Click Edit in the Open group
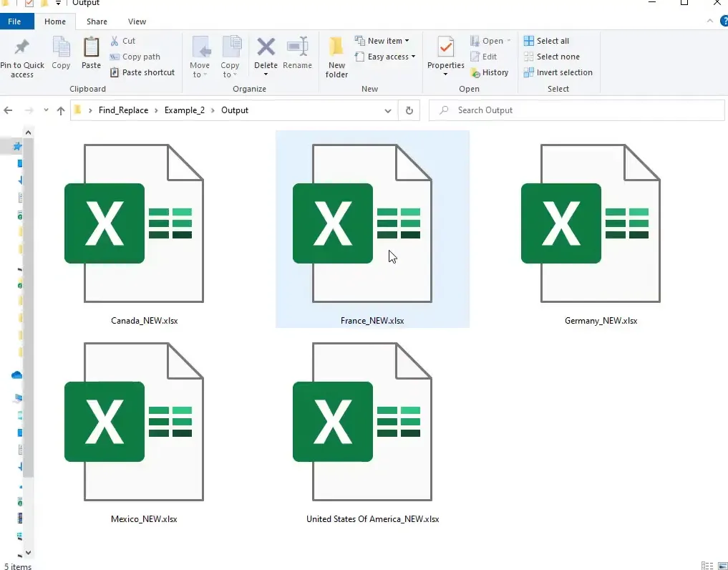This screenshot has height=570, width=728. [484, 57]
